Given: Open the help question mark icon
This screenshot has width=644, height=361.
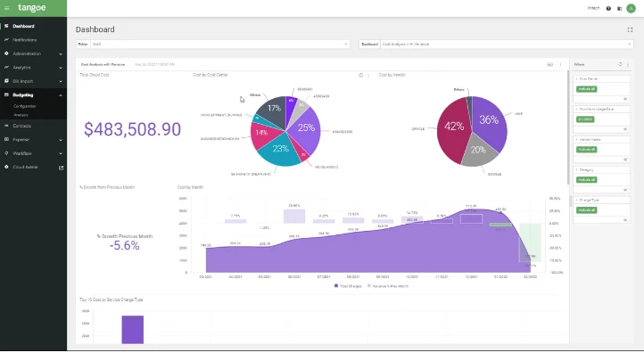Looking at the screenshot, I should click(x=609, y=8).
